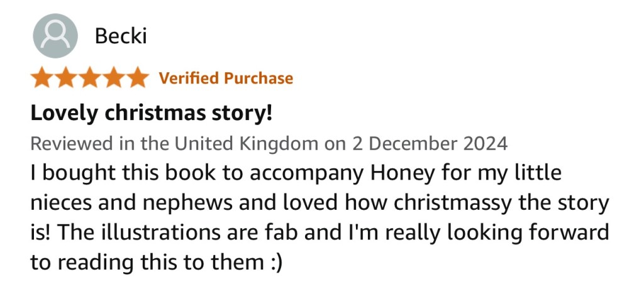Click the smiley ":)" ending the review
The image size is (644, 289).
coord(271,262)
